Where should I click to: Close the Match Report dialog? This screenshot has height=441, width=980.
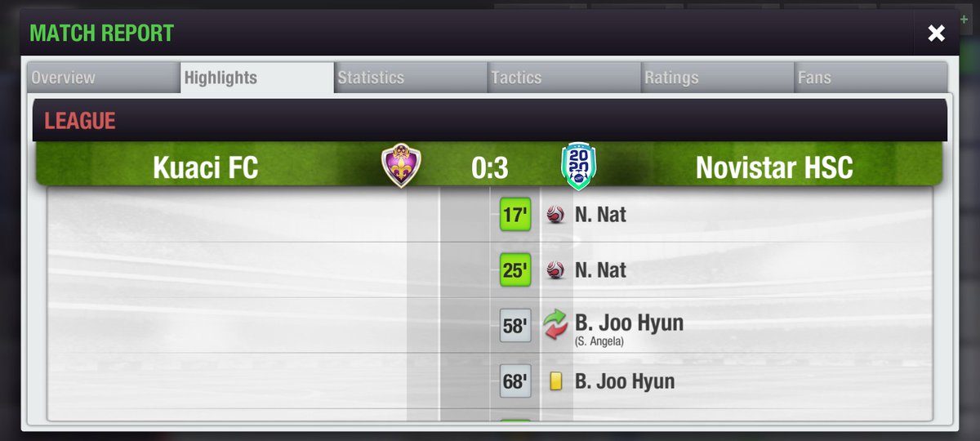point(936,33)
